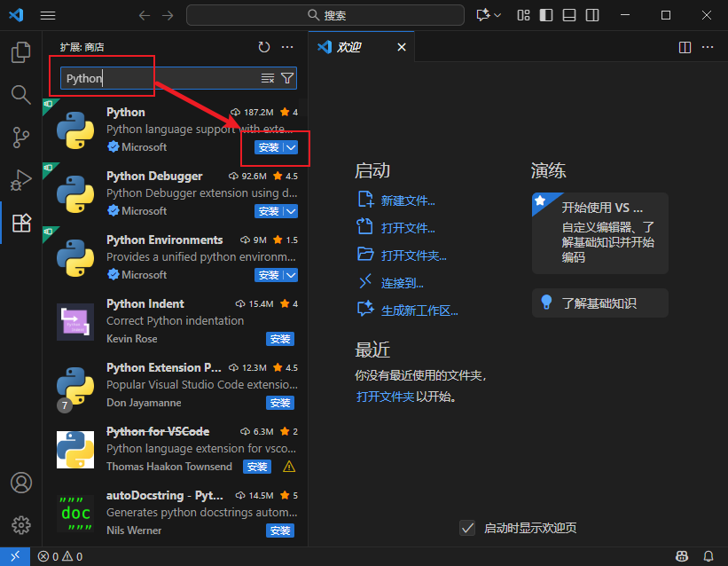Uncheck 启动时显示欢迎页 on the Welcome page
Image resolution: width=728 pixels, height=566 pixels.
[x=467, y=527]
